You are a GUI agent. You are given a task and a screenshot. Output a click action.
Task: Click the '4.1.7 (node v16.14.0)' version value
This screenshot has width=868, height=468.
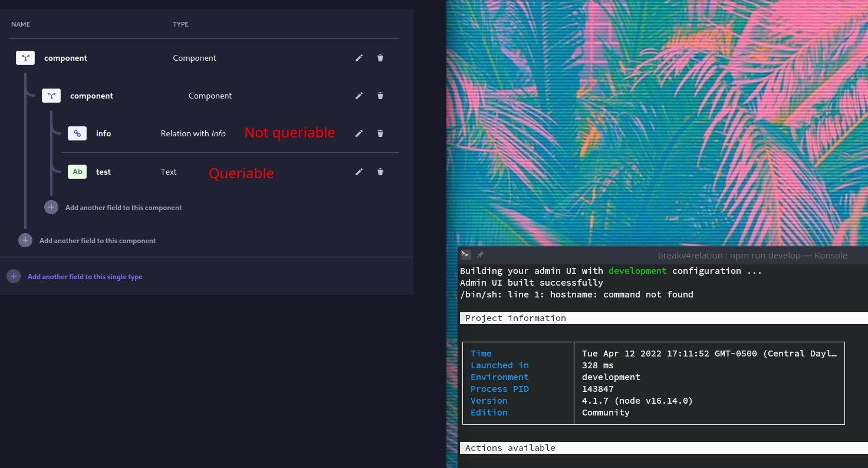coord(637,401)
